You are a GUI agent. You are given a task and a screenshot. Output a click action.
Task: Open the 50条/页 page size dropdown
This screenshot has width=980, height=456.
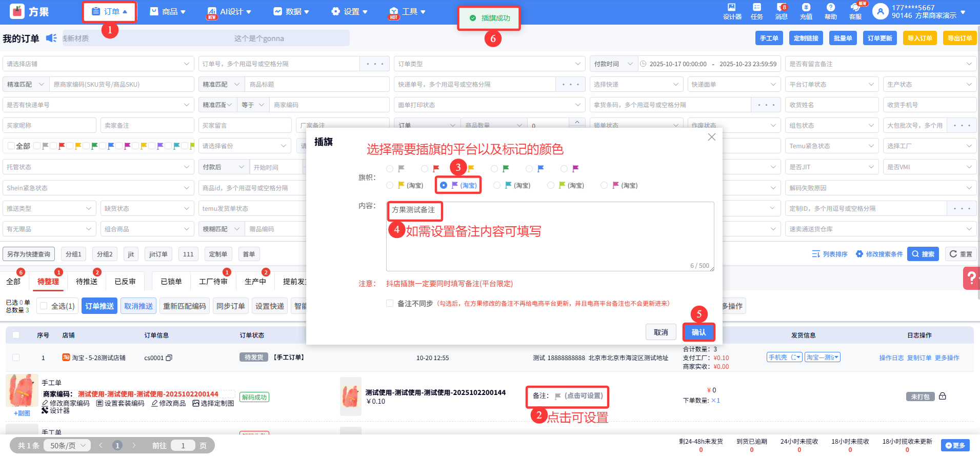tap(67, 445)
